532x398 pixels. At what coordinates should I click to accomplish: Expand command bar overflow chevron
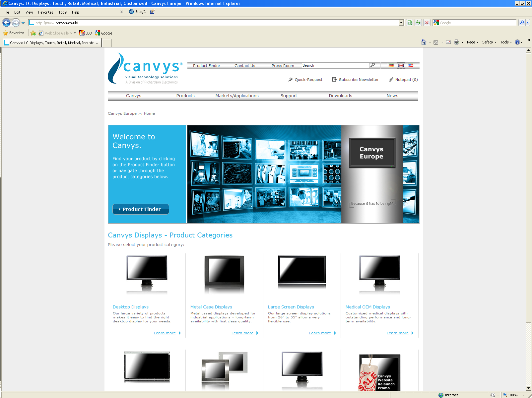[529, 40]
